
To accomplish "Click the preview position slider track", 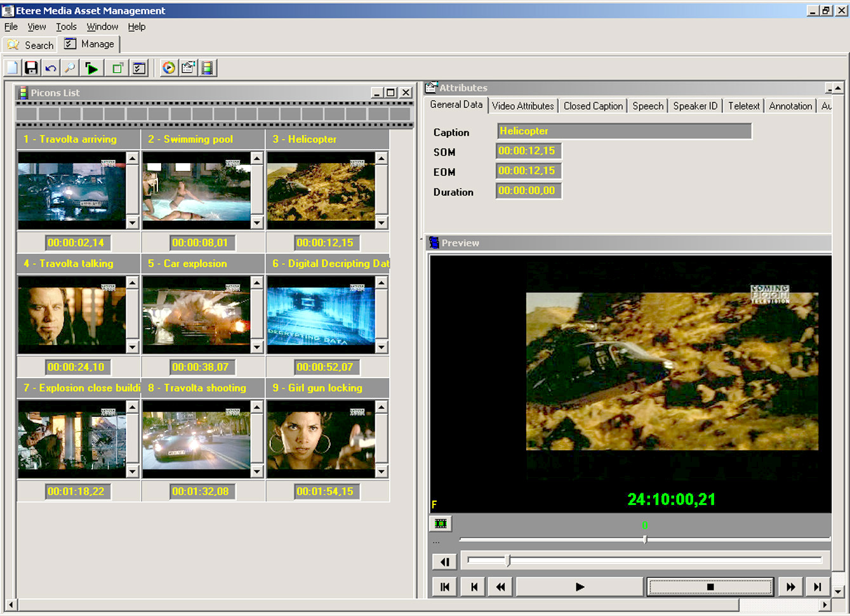I will click(644, 540).
